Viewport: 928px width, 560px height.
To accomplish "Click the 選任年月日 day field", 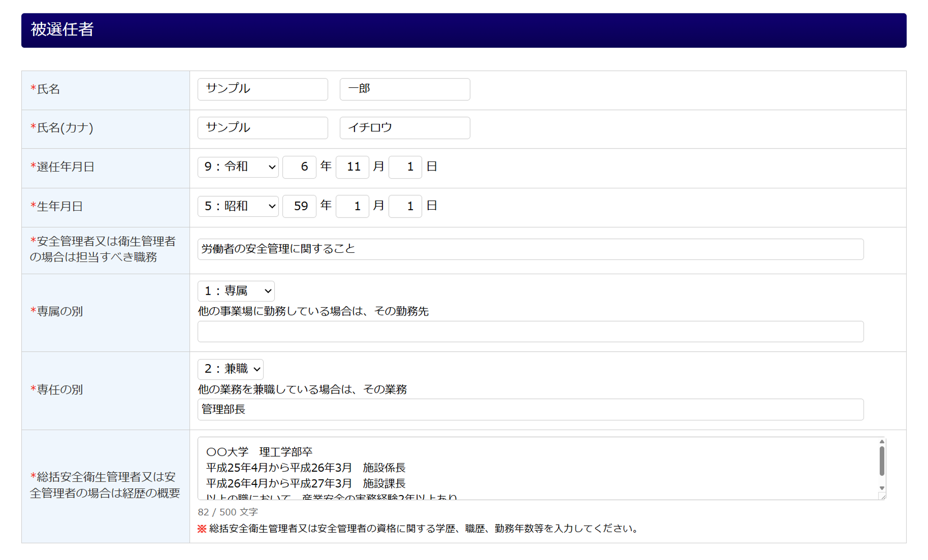I will 405,167.
